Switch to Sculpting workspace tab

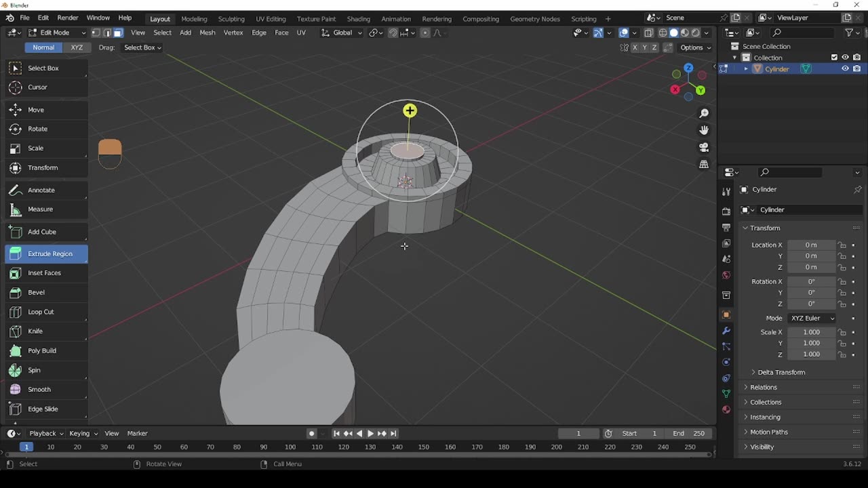point(231,19)
